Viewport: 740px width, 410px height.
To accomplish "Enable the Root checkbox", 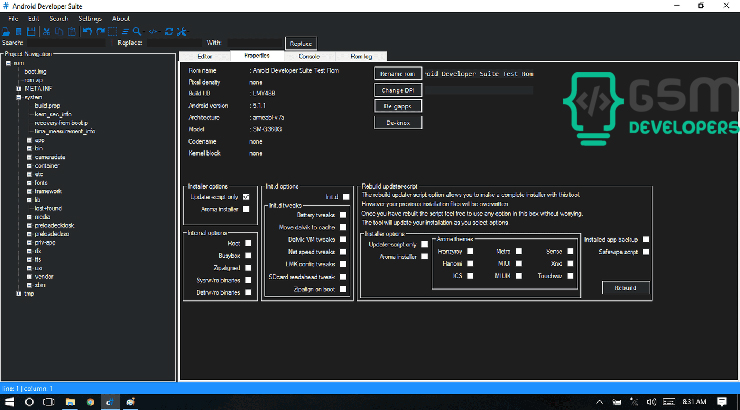I will pyautogui.click(x=248, y=243).
